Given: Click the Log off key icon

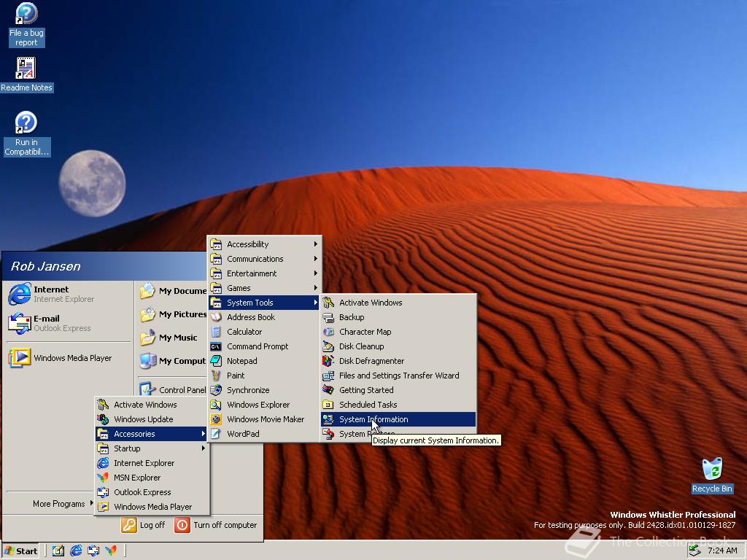Looking at the screenshot, I should coord(128,525).
